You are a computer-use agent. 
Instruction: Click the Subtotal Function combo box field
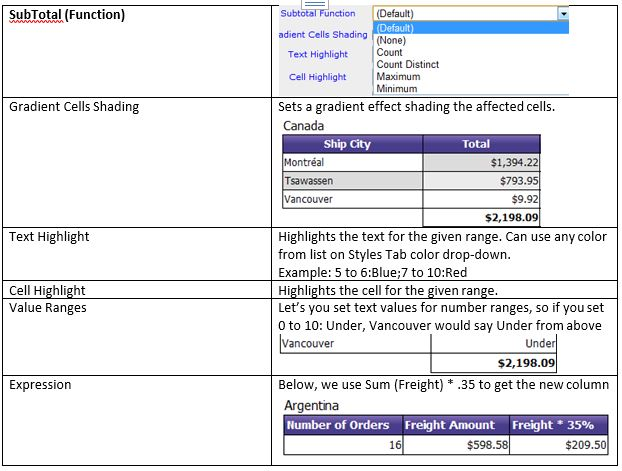pyautogui.click(x=464, y=14)
